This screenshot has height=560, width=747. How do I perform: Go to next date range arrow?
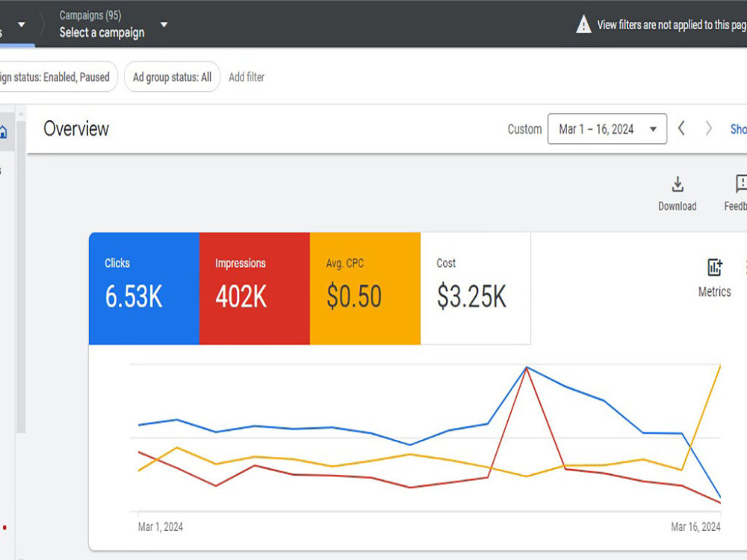[708, 128]
